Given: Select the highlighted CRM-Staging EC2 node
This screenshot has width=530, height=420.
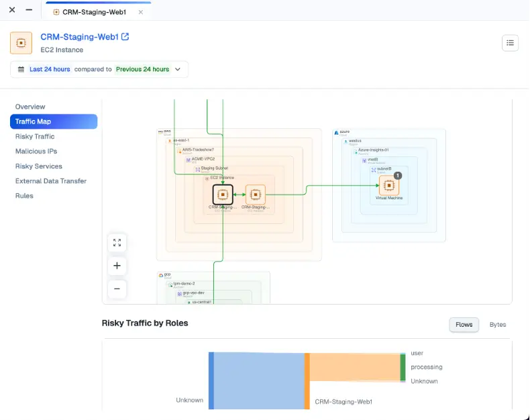Looking at the screenshot, I should 223,195.
